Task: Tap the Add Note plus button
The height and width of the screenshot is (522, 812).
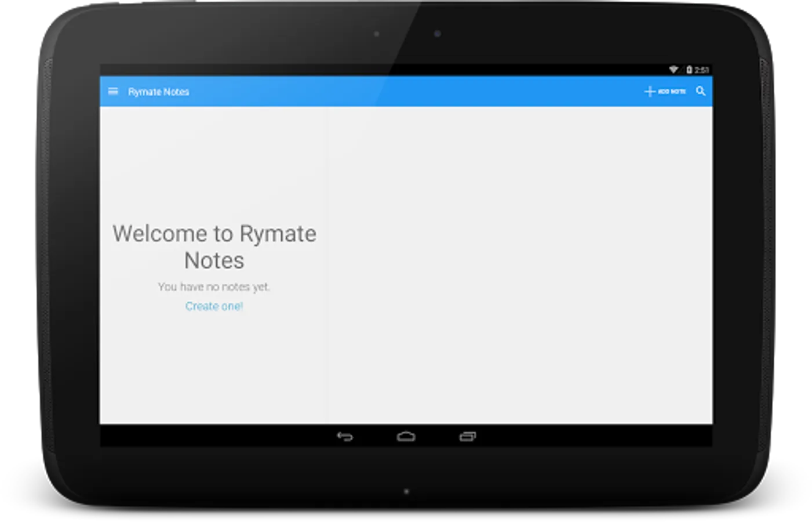Action: [665, 92]
